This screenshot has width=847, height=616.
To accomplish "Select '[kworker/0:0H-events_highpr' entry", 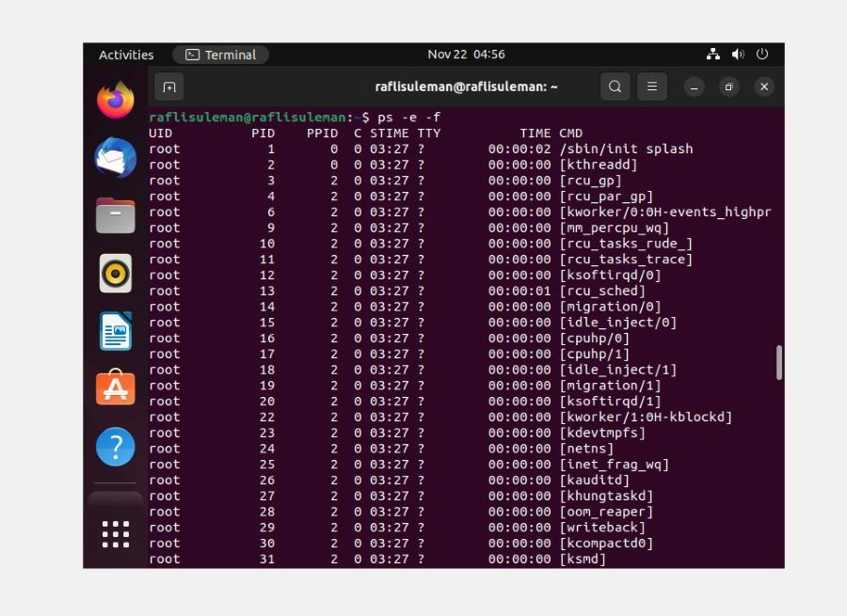I will [x=665, y=213].
